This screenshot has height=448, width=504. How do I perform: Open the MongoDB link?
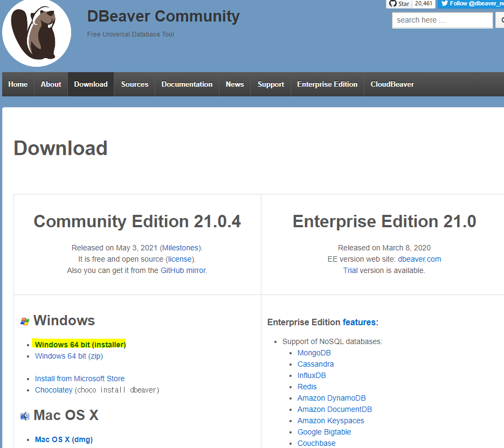(314, 353)
